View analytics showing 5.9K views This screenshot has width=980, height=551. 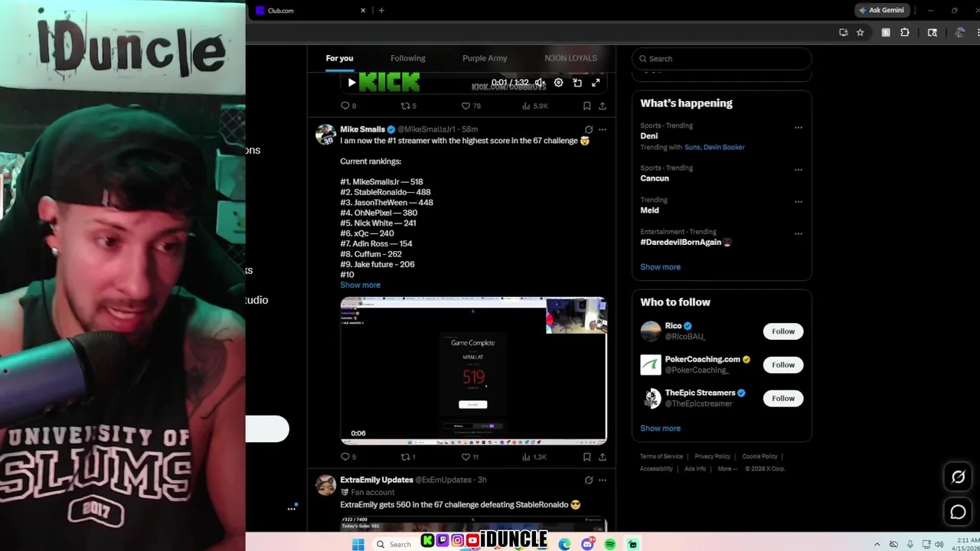[534, 106]
